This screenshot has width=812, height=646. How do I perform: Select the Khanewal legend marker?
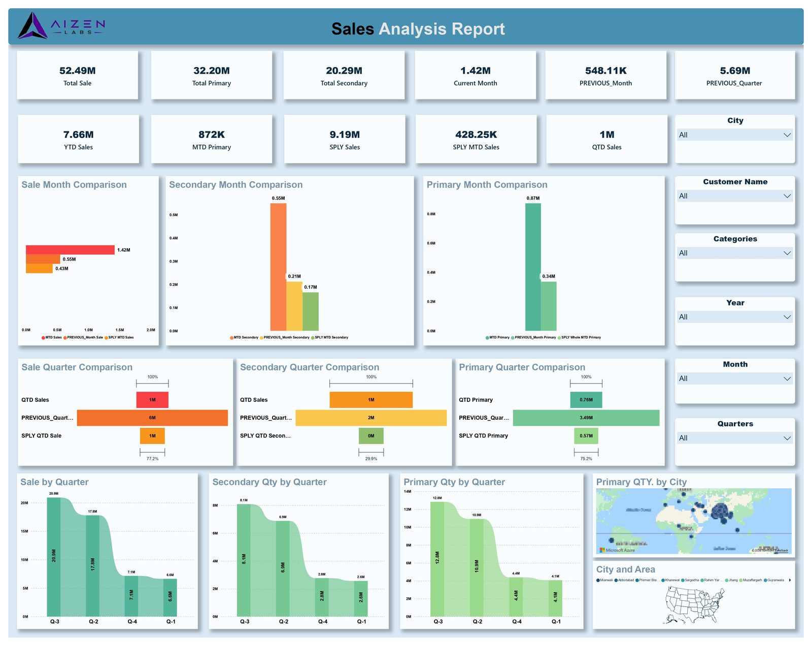(x=663, y=580)
